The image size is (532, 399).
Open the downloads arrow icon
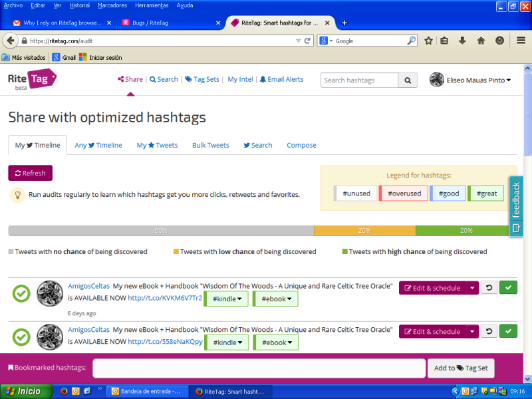coord(462,41)
